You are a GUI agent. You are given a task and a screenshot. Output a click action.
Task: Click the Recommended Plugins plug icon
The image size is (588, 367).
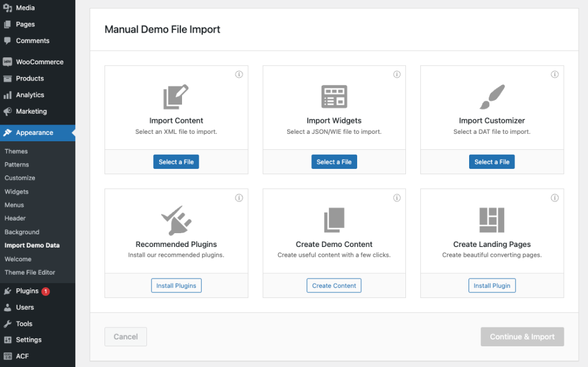pos(176,219)
